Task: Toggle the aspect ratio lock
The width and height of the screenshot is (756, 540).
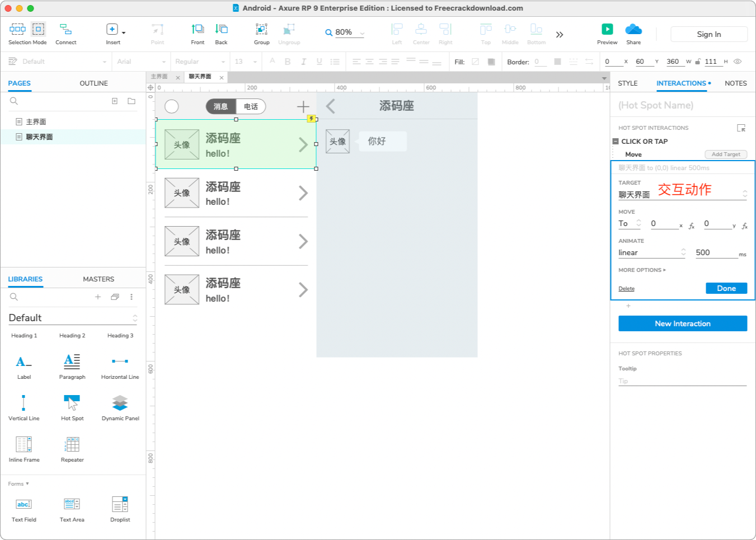Action: coord(698,62)
